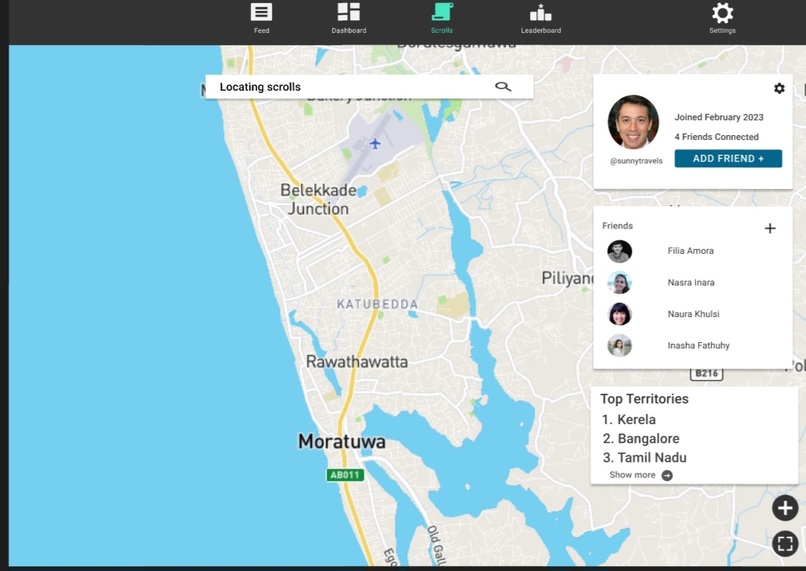Open the Feed icon in top navigation
The width and height of the screenshot is (806, 571).
(x=261, y=12)
